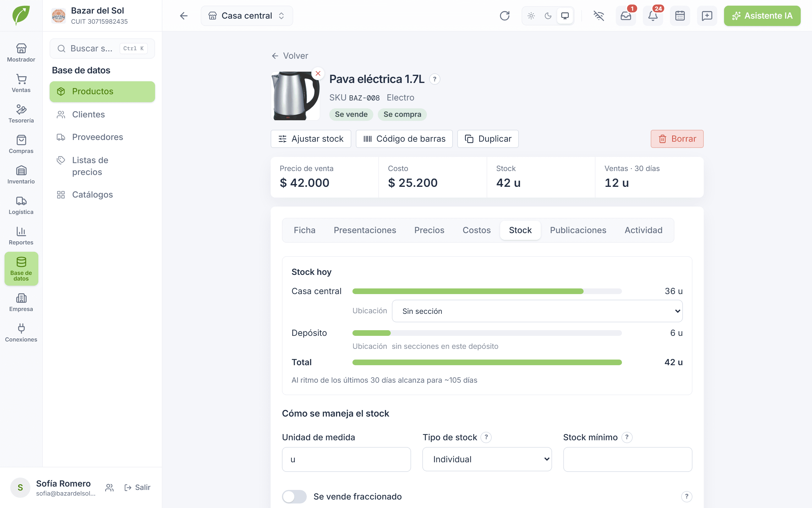Focus the Unidad de medida field
Viewport: 812px width, 508px height.
(x=346, y=459)
